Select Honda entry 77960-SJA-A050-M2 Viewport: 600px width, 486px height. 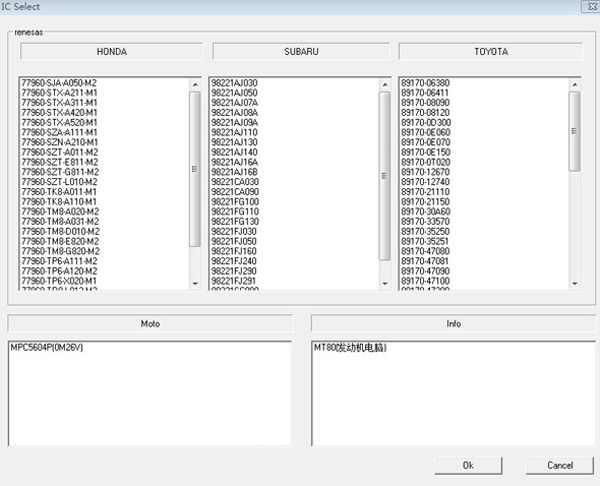[x=59, y=83]
